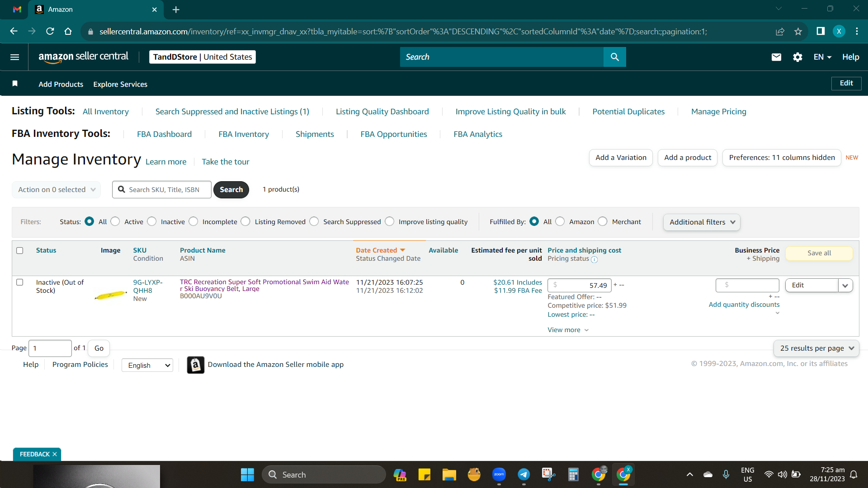Bookmark this page with the star icon
868x488 pixels.
798,31
